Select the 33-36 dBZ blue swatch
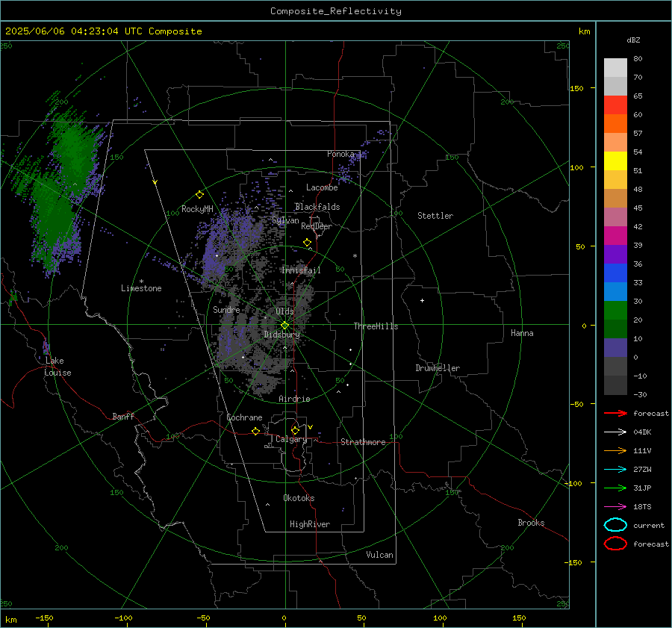Image resolution: width=672 pixels, height=628 pixels. tap(615, 273)
